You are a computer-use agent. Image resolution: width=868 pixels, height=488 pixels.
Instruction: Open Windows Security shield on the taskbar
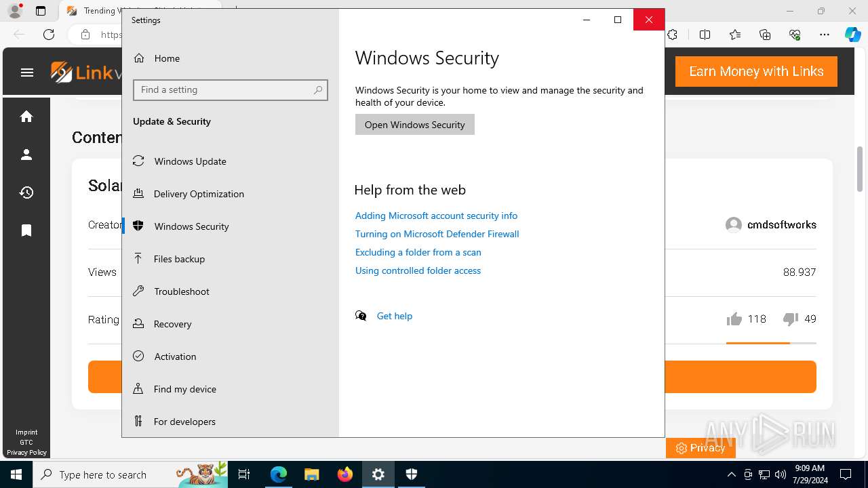(412, 474)
